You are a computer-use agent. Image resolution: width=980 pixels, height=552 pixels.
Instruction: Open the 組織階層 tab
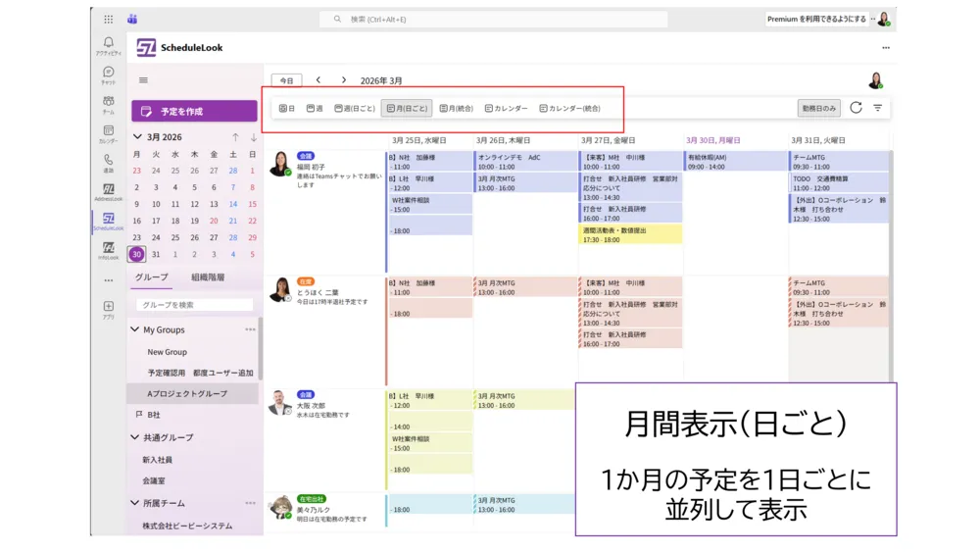click(x=208, y=276)
